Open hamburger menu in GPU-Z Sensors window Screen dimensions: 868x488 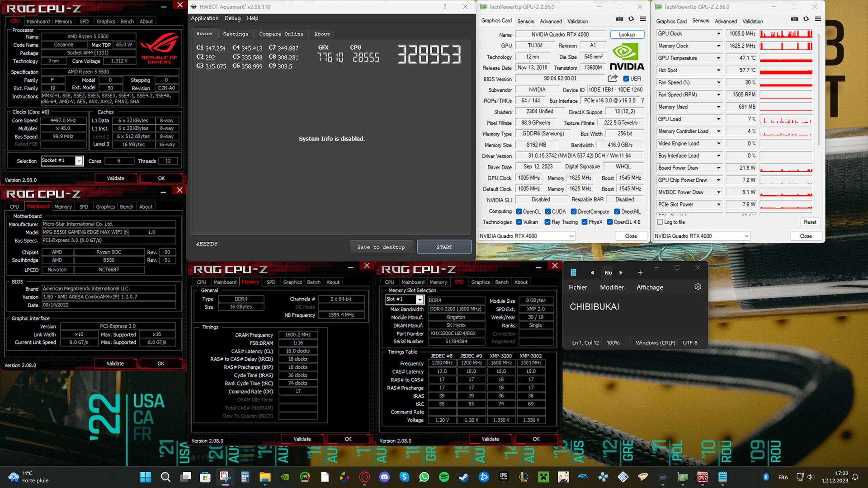coord(818,19)
